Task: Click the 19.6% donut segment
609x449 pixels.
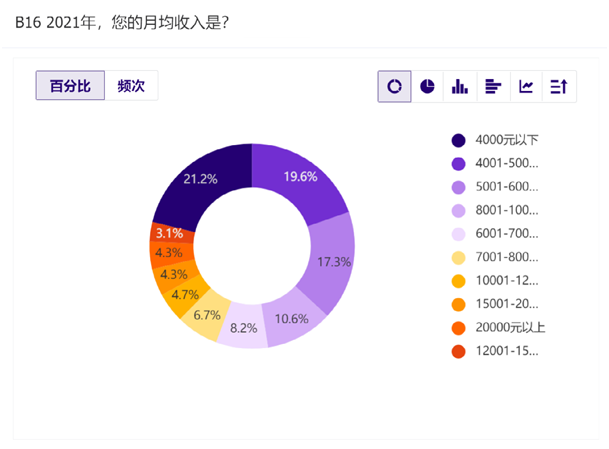Action: point(300,177)
